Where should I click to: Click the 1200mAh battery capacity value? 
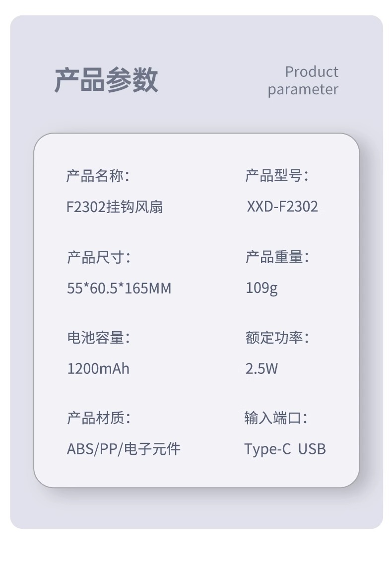coord(98,369)
